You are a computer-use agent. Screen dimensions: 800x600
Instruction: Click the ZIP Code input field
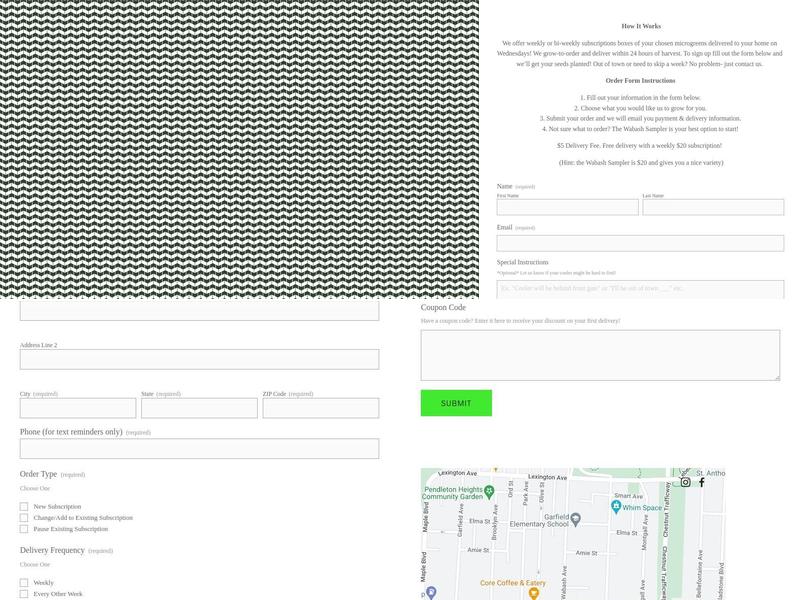(320, 408)
